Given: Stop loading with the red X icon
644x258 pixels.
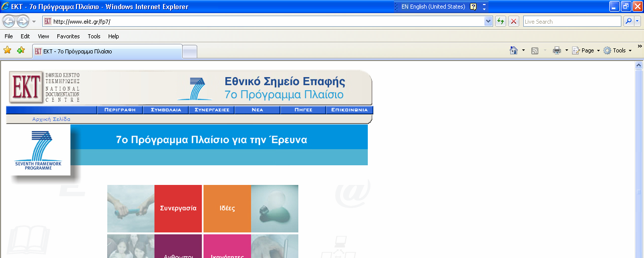Looking at the screenshot, I should 513,21.
